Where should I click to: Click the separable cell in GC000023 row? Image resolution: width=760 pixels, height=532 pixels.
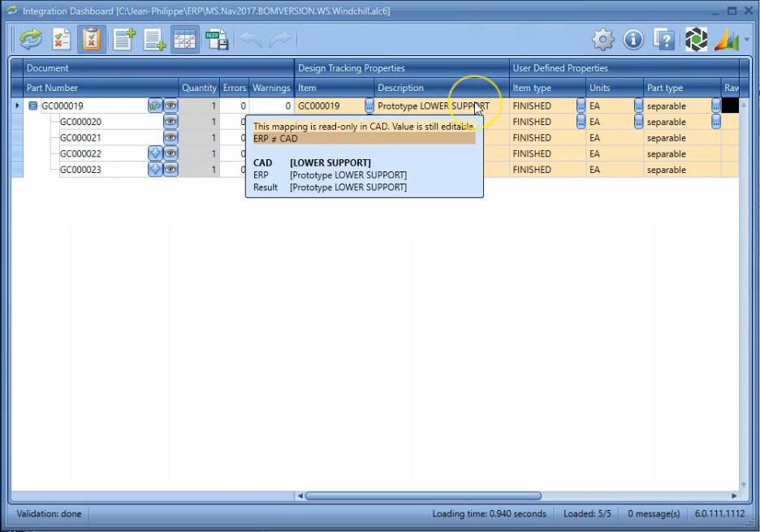click(x=682, y=170)
